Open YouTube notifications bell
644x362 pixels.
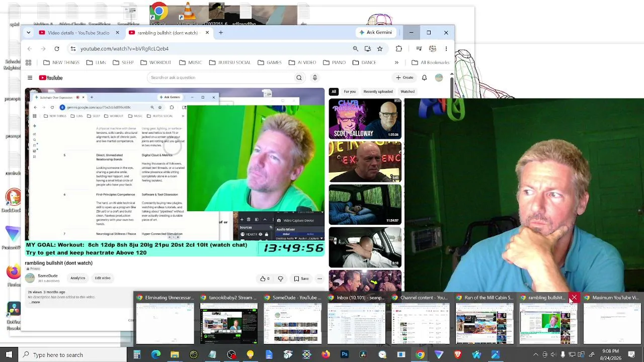click(424, 77)
